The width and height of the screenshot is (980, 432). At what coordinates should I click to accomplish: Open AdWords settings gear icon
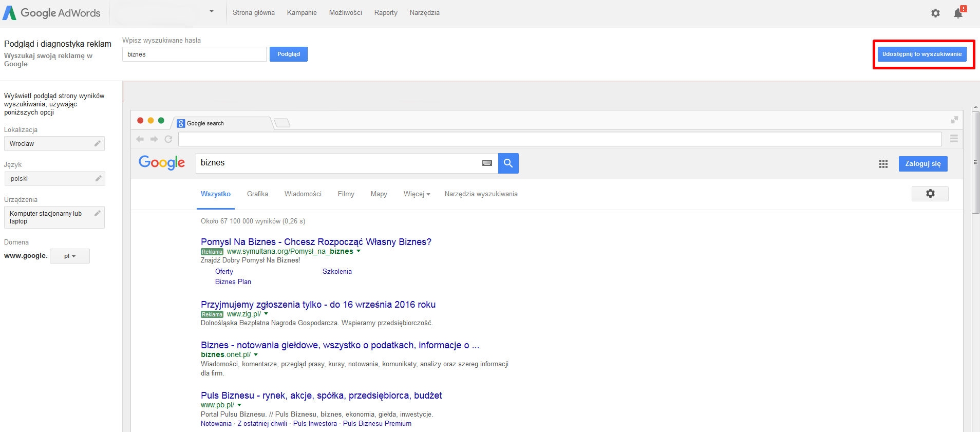[x=935, y=13]
